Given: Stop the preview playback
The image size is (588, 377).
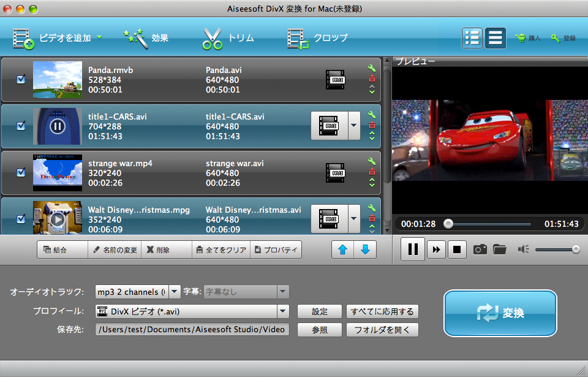Looking at the screenshot, I should click(x=456, y=249).
